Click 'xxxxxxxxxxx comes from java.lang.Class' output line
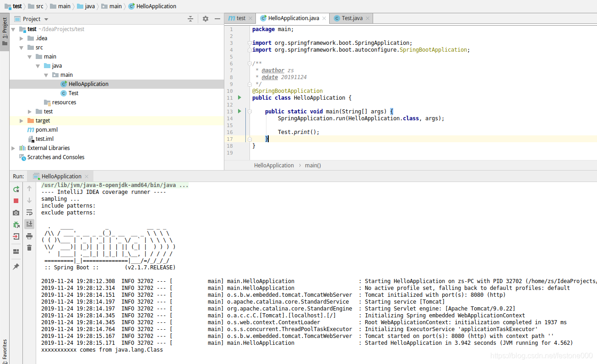Screen dimensions: 597x364 [102, 349]
